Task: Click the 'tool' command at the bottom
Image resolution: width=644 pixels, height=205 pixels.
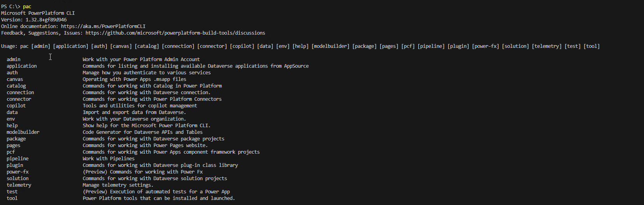Action: pos(12,198)
